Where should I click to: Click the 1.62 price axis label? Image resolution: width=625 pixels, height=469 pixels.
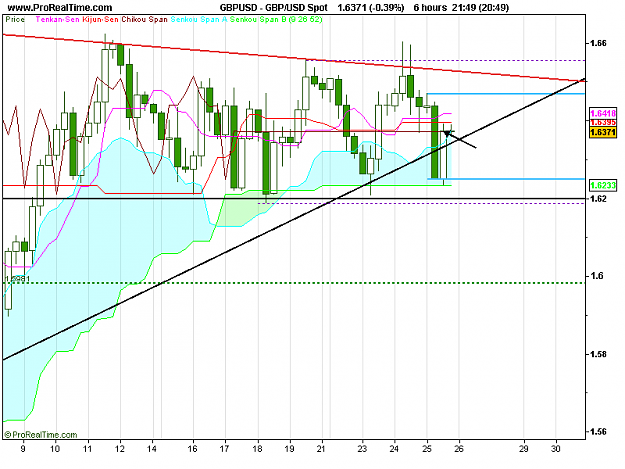[x=598, y=199]
